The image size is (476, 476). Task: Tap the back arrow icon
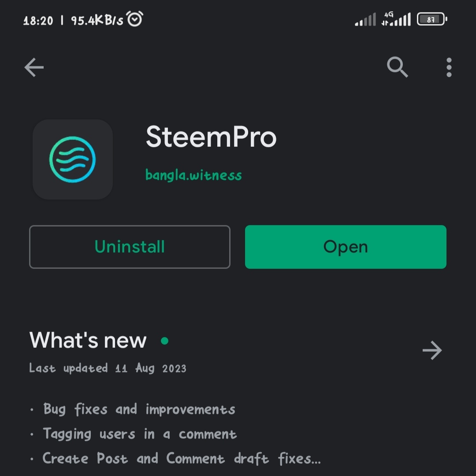pos(34,67)
